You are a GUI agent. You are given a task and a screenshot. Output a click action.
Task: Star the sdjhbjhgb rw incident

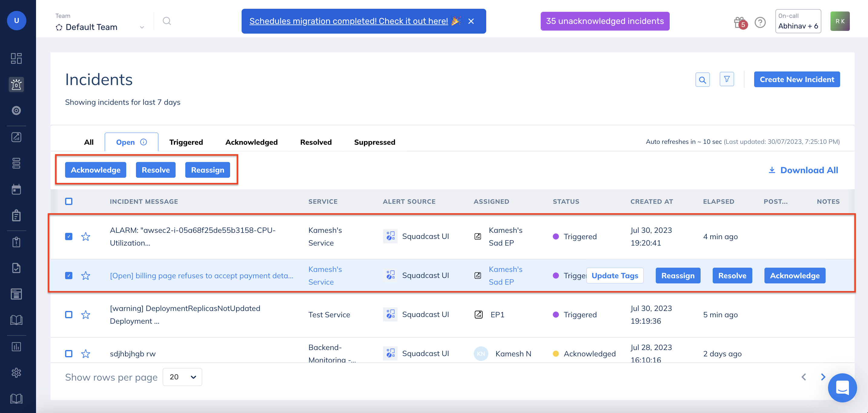point(86,353)
